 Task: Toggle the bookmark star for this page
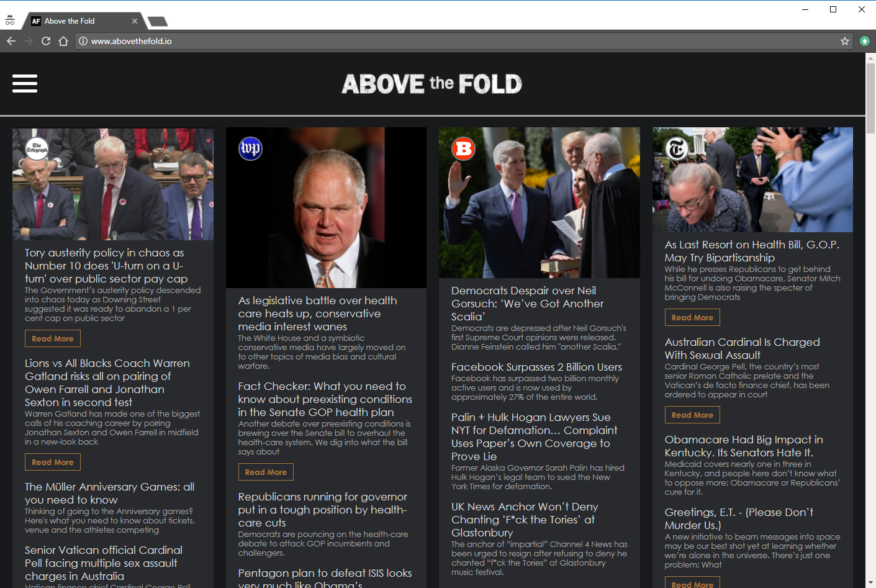[x=844, y=41]
